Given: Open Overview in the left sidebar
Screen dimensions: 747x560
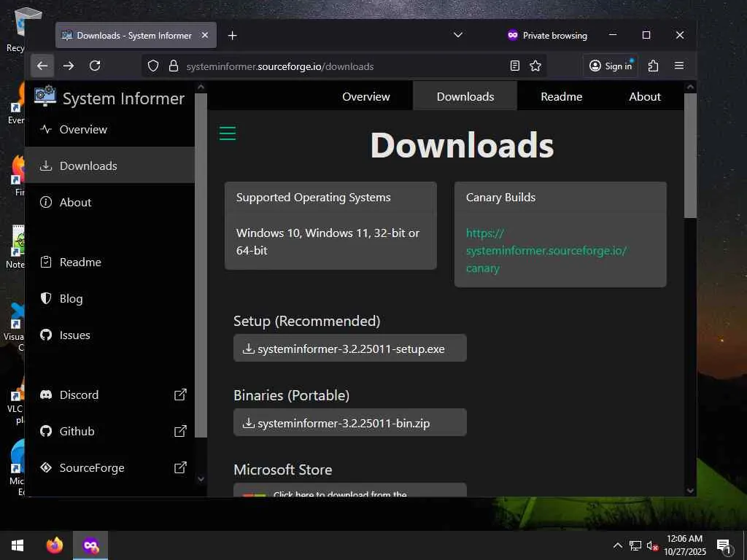Looking at the screenshot, I should click(109, 130).
